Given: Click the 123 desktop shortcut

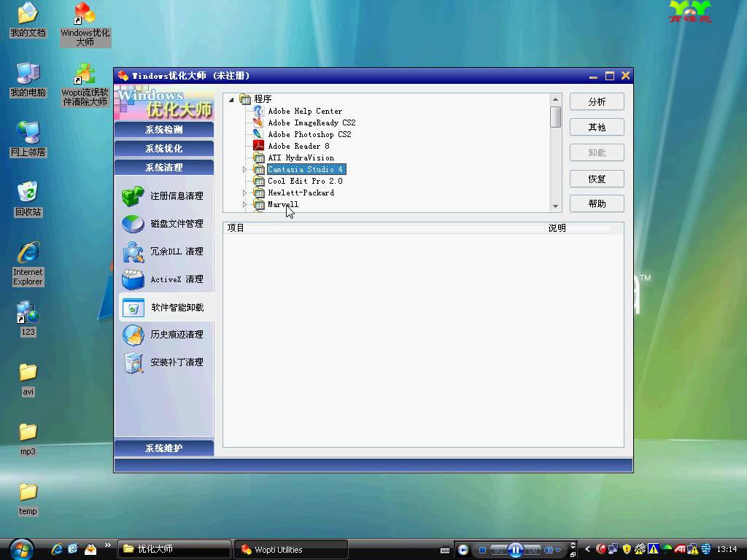Looking at the screenshot, I should (28, 319).
